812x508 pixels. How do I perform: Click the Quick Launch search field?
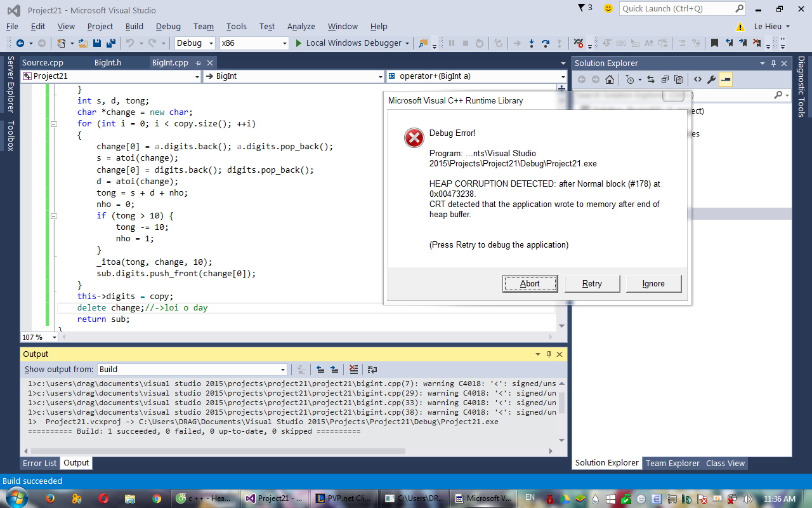click(676, 9)
